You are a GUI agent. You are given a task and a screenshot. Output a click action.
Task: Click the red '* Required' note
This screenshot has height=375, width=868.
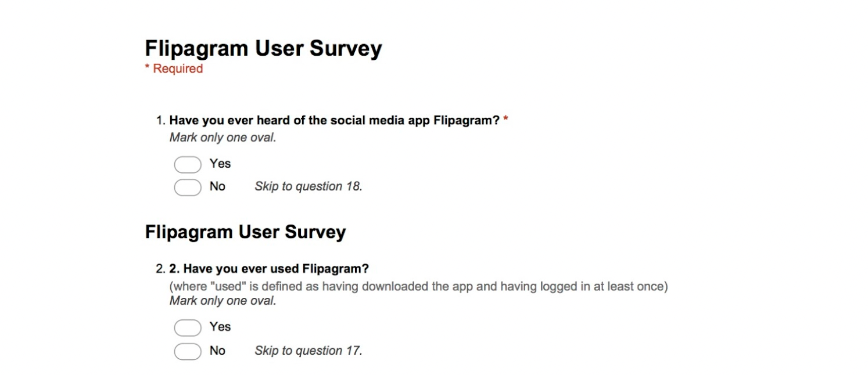[x=174, y=68]
